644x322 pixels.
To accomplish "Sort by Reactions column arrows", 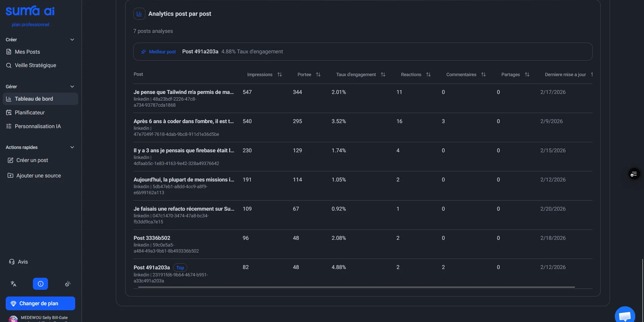I will [x=428, y=74].
